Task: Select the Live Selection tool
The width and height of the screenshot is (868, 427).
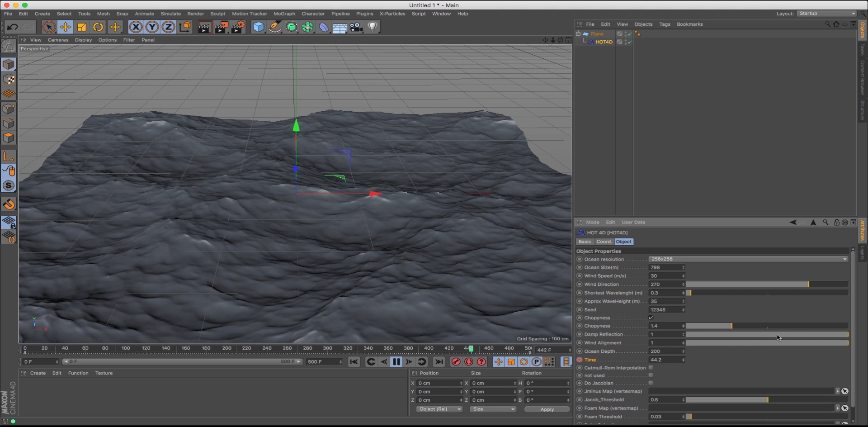Action: tap(49, 27)
